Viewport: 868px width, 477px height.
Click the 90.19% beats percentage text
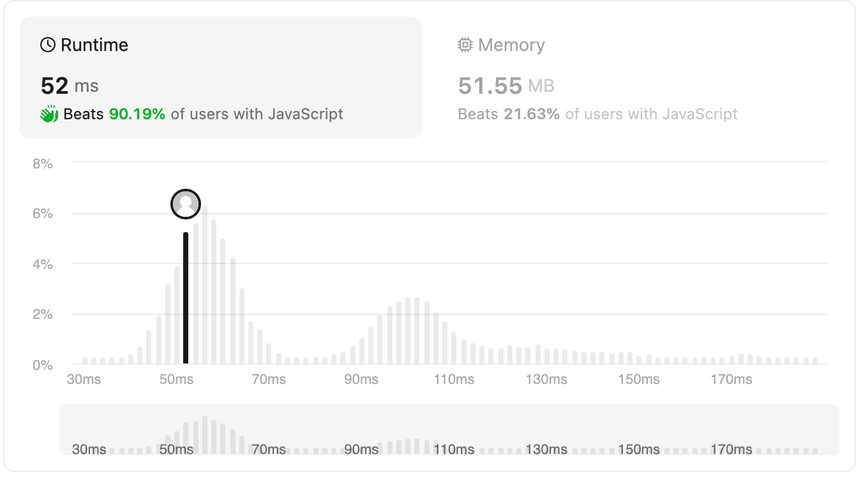click(x=137, y=114)
